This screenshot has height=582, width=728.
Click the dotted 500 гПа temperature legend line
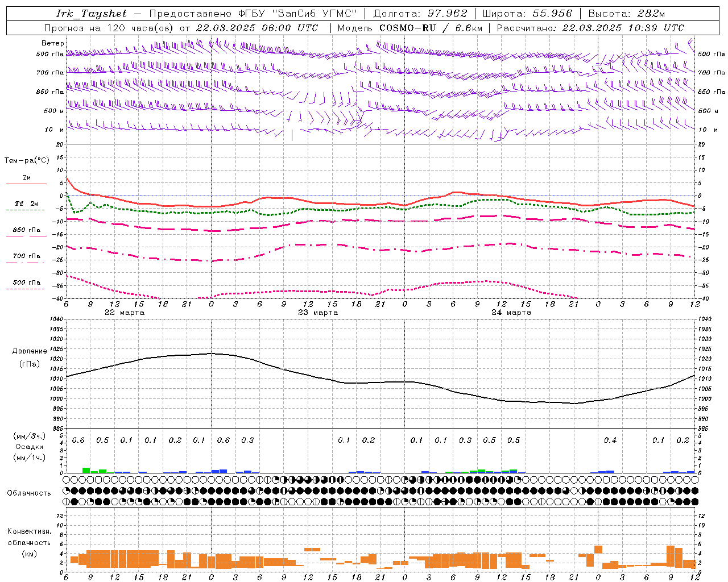pos(25,289)
